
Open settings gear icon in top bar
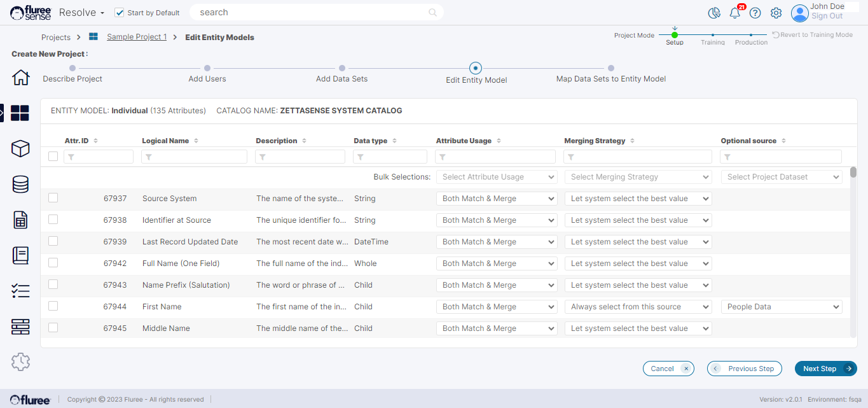[776, 13]
